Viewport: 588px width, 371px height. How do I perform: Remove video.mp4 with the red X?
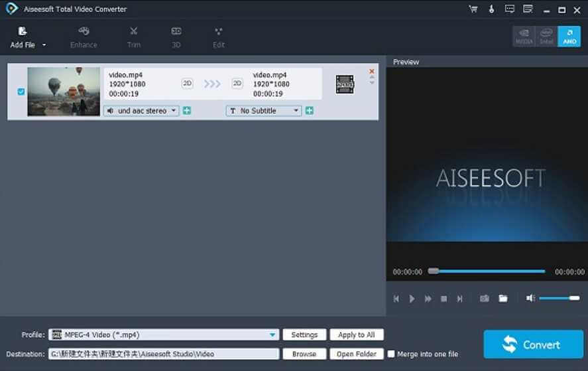[x=372, y=72]
